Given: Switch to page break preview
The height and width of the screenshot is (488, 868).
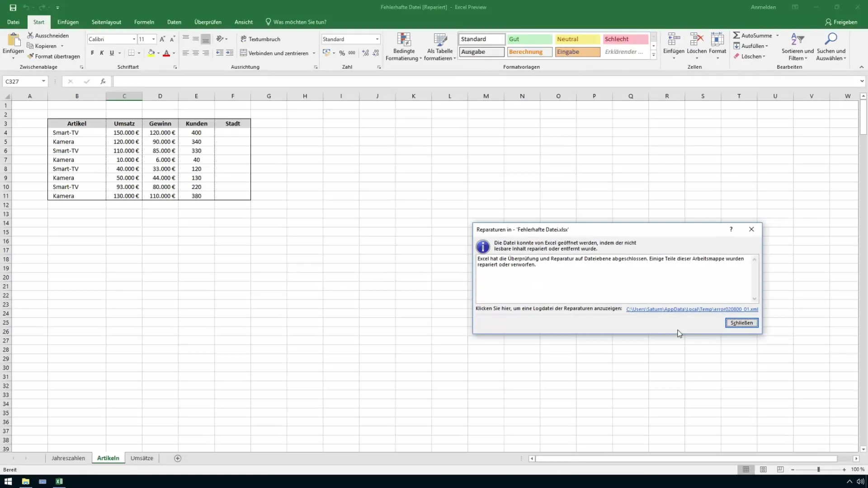Looking at the screenshot, I should 780,469.
